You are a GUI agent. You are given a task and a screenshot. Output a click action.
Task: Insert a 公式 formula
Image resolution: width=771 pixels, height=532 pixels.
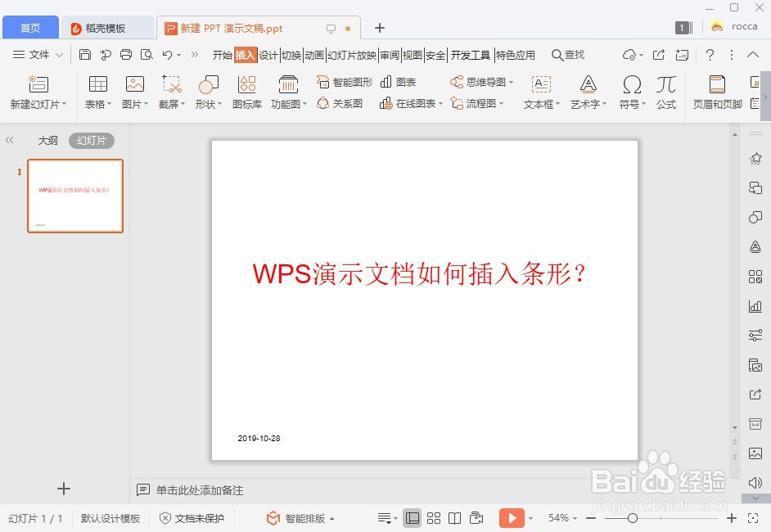pos(666,92)
